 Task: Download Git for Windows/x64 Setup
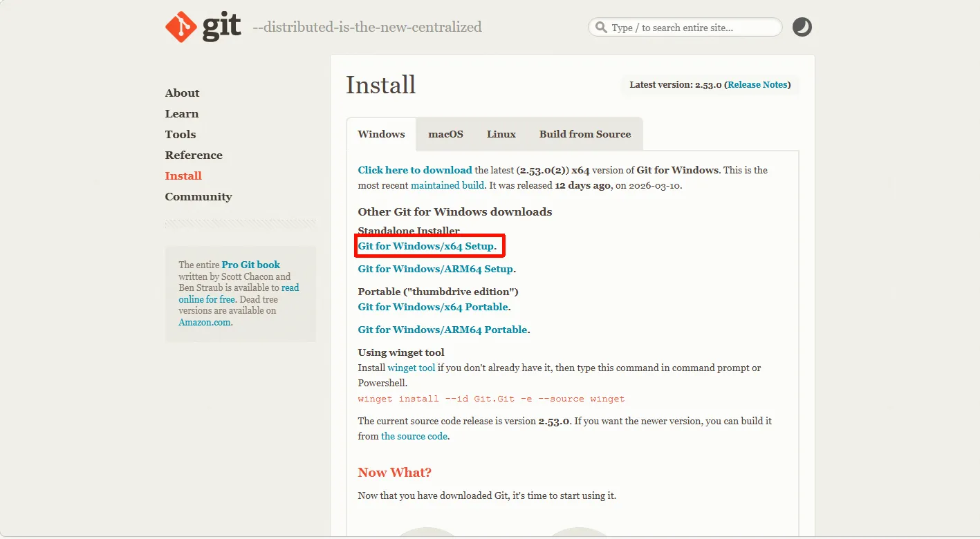tap(426, 246)
